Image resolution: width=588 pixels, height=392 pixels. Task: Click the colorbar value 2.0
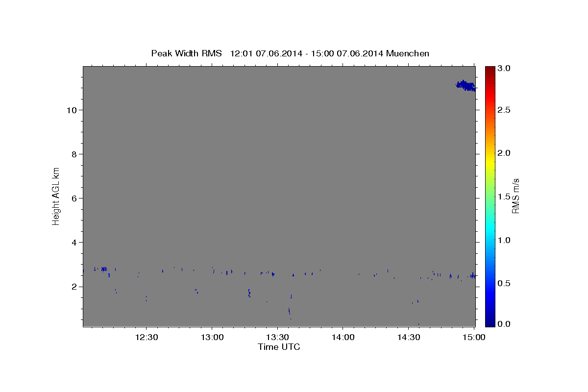click(505, 153)
